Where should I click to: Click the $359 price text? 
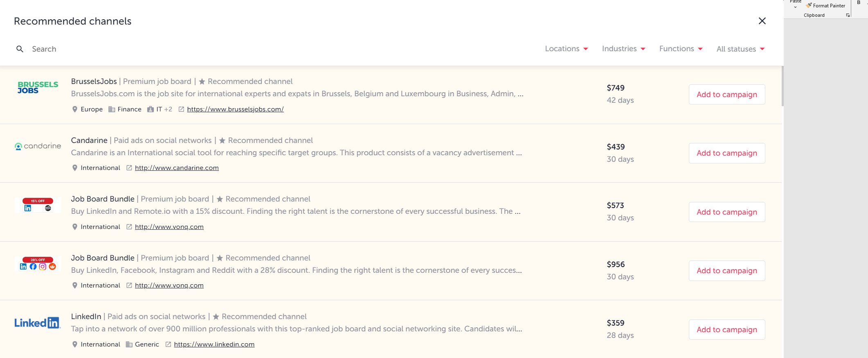coord(616,323)
